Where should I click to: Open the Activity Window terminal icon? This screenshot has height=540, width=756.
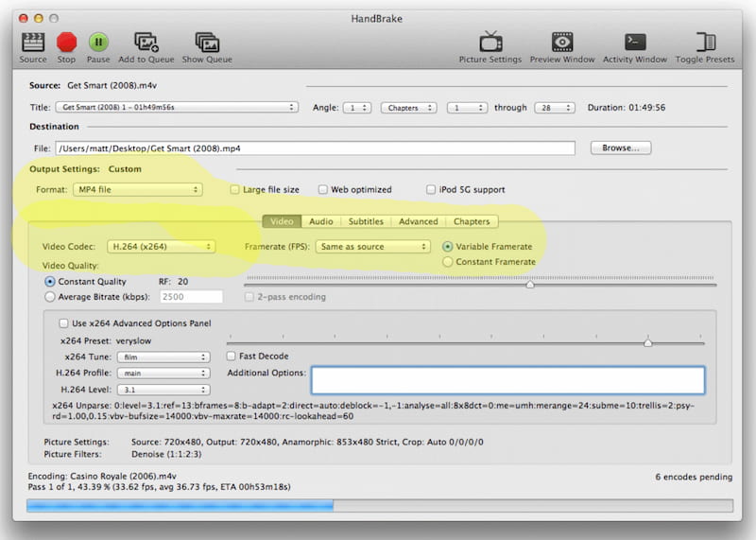pyautogui.click(x=635, y=42)
